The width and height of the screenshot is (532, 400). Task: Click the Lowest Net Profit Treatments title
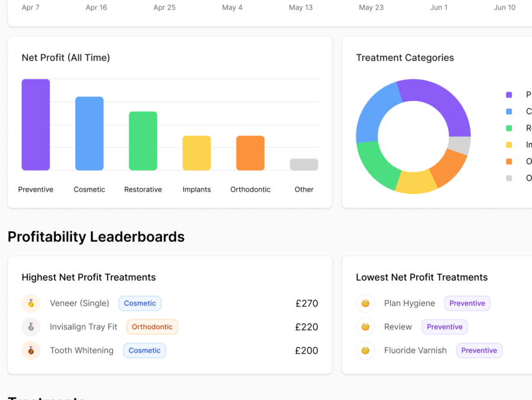click(421, 278)
